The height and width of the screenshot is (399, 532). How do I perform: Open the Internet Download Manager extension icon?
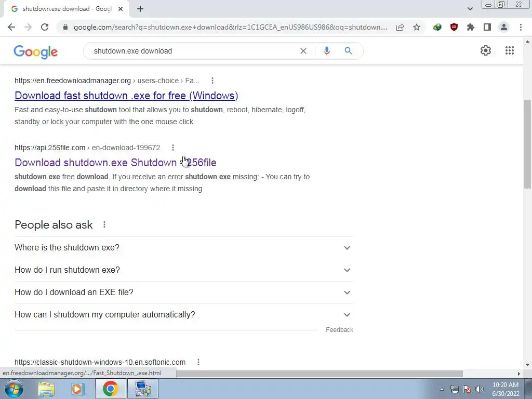coord(437,27)
